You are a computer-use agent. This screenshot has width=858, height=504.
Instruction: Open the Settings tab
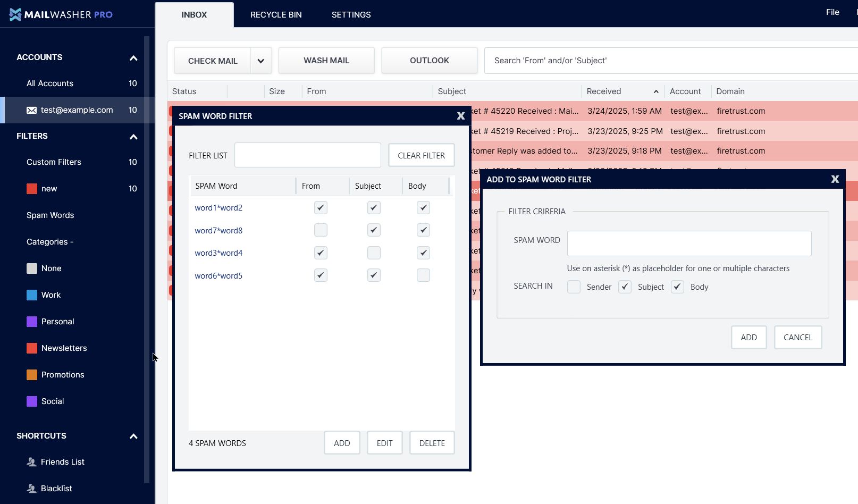pos(351,15)
